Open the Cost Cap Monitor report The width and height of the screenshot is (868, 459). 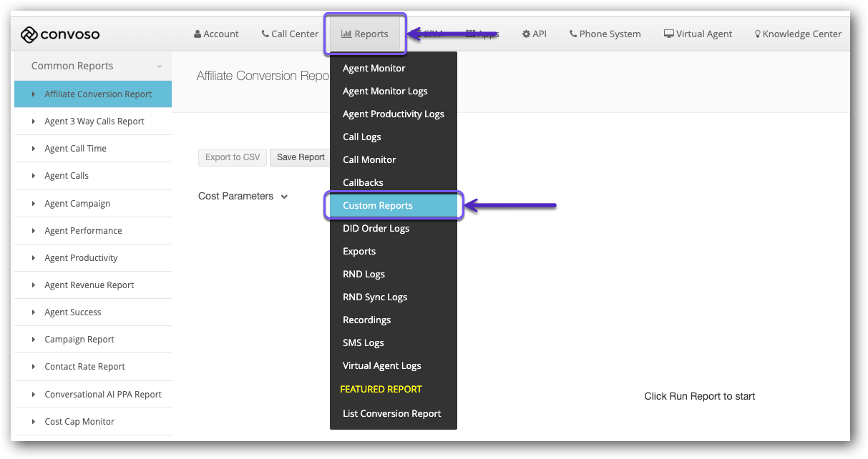(x=79, y=422)
